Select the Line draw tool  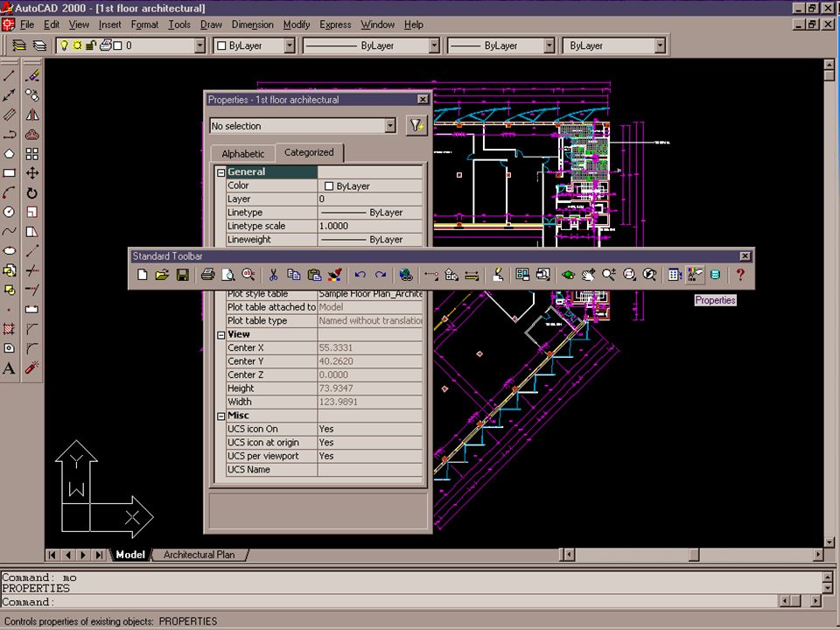click(x=9, y=76)
